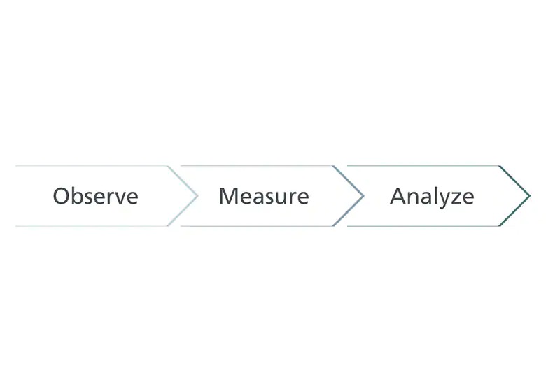Click the top border of Measure chevron
546x392 pixels.
click(257, 166)
